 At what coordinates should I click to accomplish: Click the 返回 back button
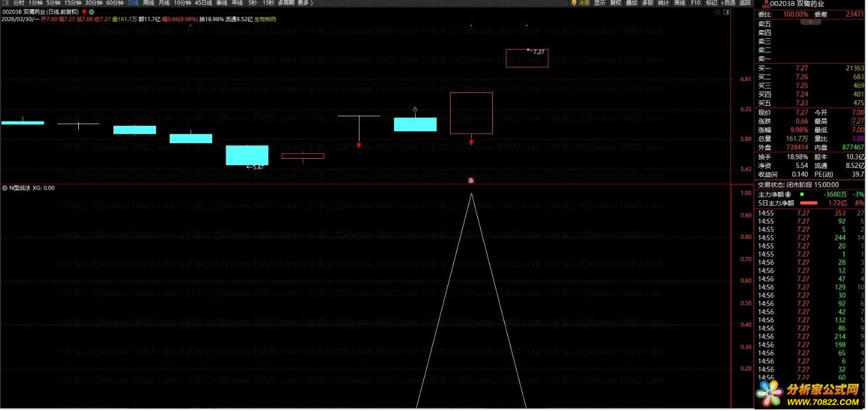click(745, 3)
